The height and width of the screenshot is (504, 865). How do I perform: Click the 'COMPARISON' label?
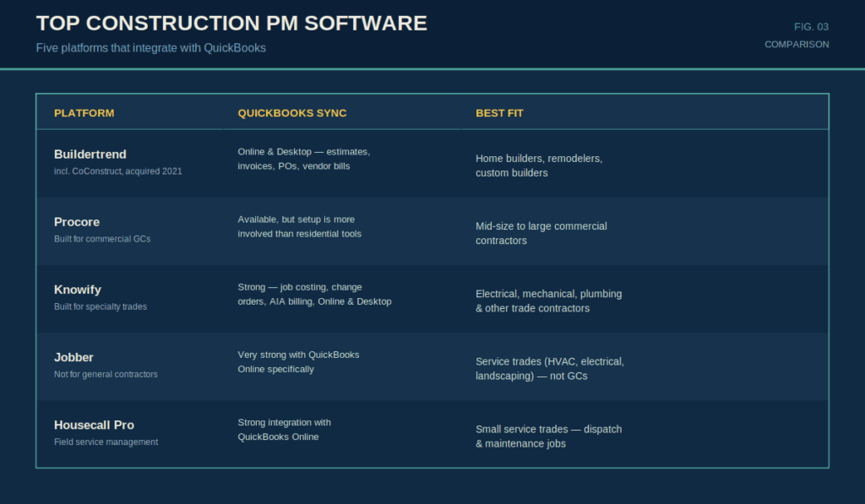click(797, 44)
